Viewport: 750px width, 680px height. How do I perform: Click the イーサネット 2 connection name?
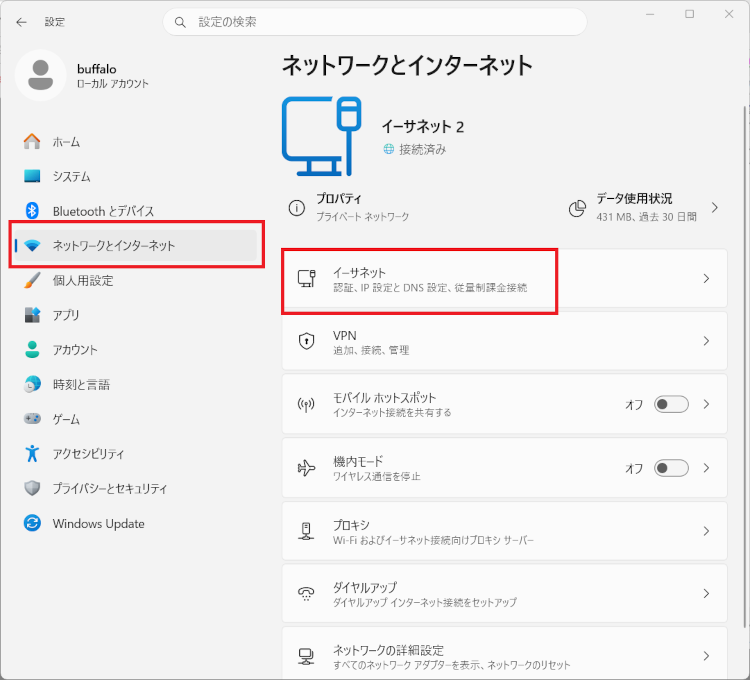[423, 127]
